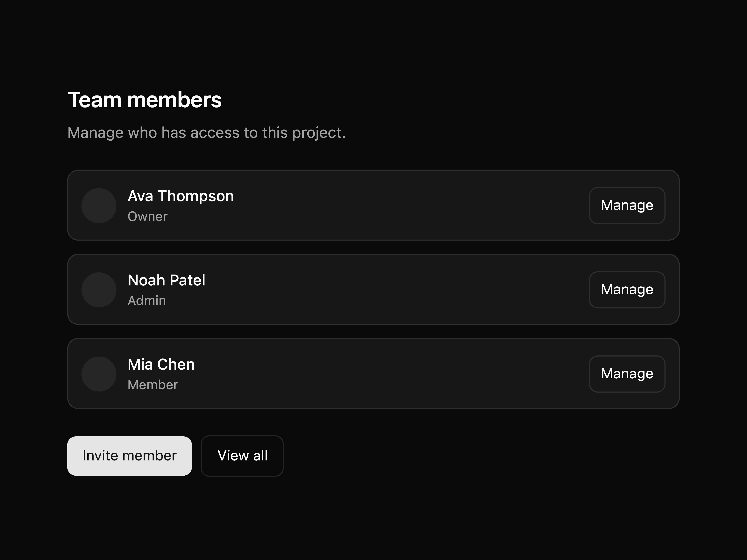Click empty space inside Mia Chen's card
747x560 pixels.
click(x=405, y=374)
